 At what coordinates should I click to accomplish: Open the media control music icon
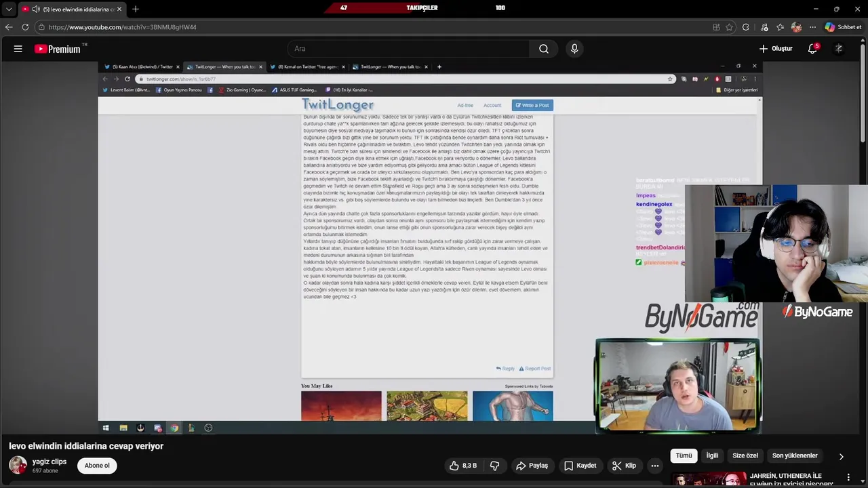(764, 27)
